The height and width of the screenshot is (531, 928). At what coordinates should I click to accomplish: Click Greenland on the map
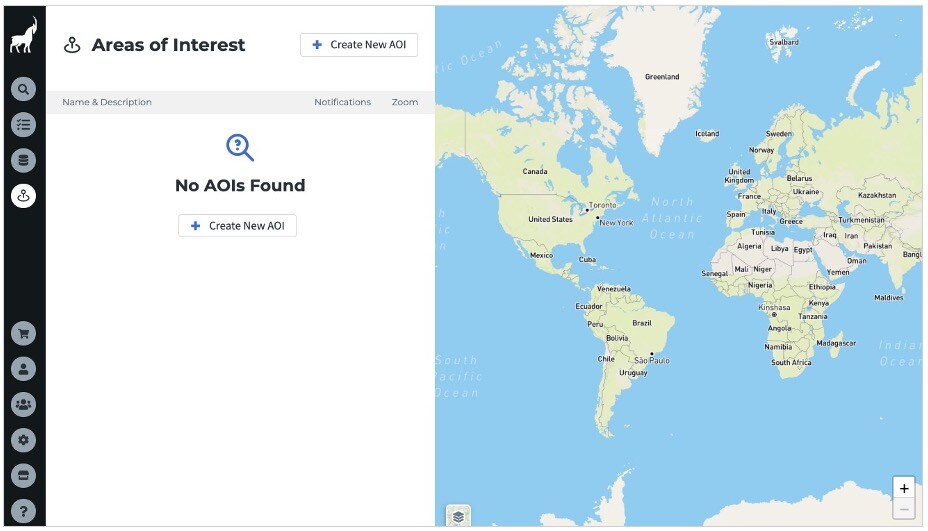(x=662, y=77)
